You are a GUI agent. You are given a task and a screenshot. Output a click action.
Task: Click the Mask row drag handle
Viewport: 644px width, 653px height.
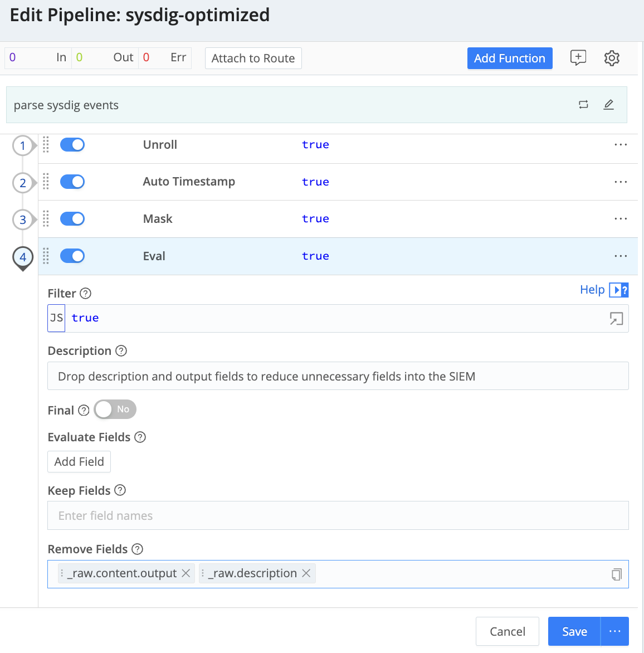pyautogui.click(x=46, y=219)
